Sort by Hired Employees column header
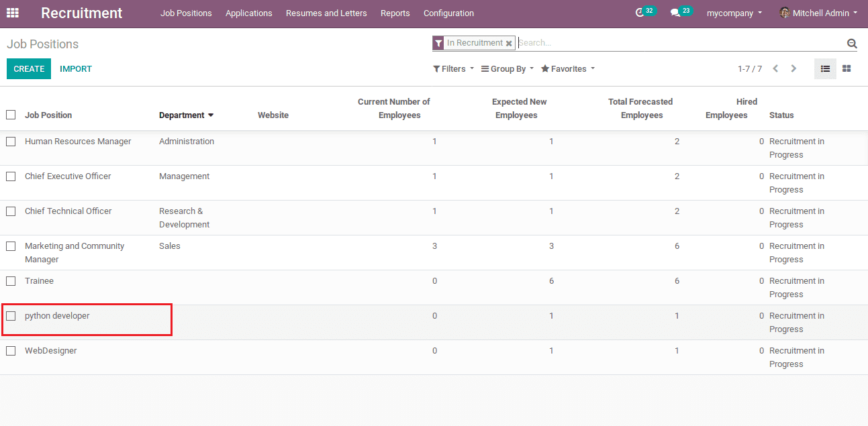Screen dimensions: 868x426 point(730,109)
